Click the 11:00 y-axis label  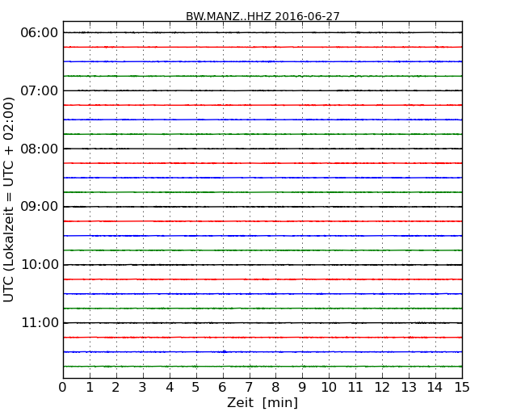point(40,323)
